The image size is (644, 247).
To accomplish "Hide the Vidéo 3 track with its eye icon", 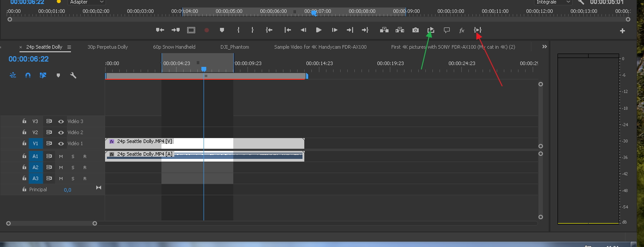I will coord(61,121).
